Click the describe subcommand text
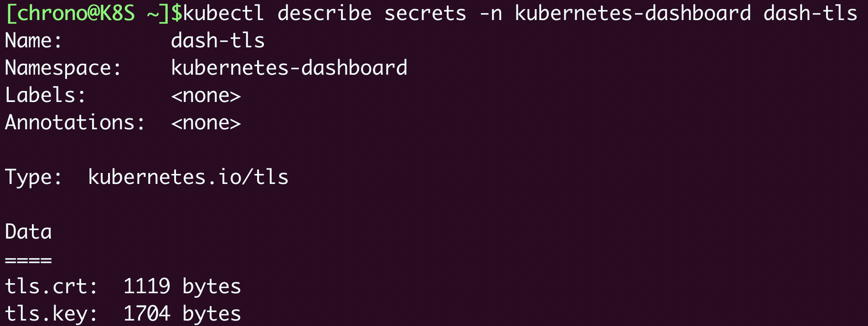 coord(324,13)
